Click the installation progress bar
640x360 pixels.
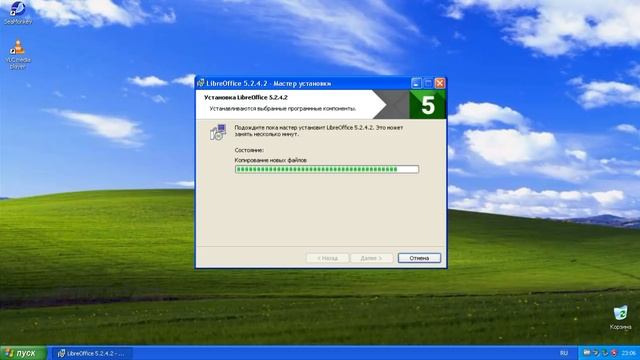(327, 169)
